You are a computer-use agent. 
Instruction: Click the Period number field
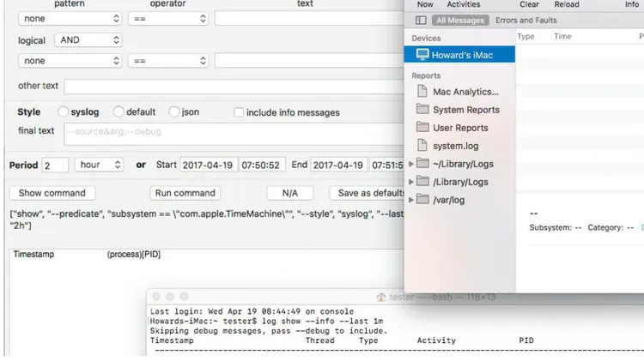point(55,165)
